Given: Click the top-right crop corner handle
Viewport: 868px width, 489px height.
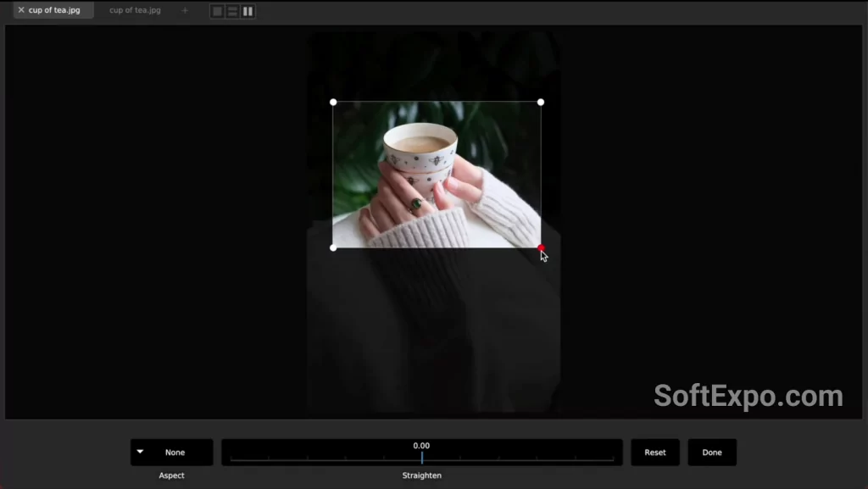Looking at the screenshot, I should (x=540, y=102).
